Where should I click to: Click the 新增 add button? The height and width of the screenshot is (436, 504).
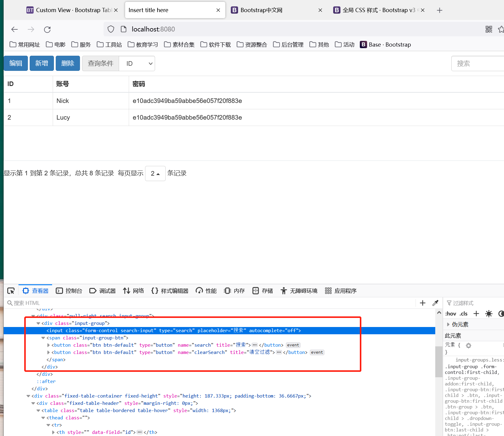click(x=42, y=63)
